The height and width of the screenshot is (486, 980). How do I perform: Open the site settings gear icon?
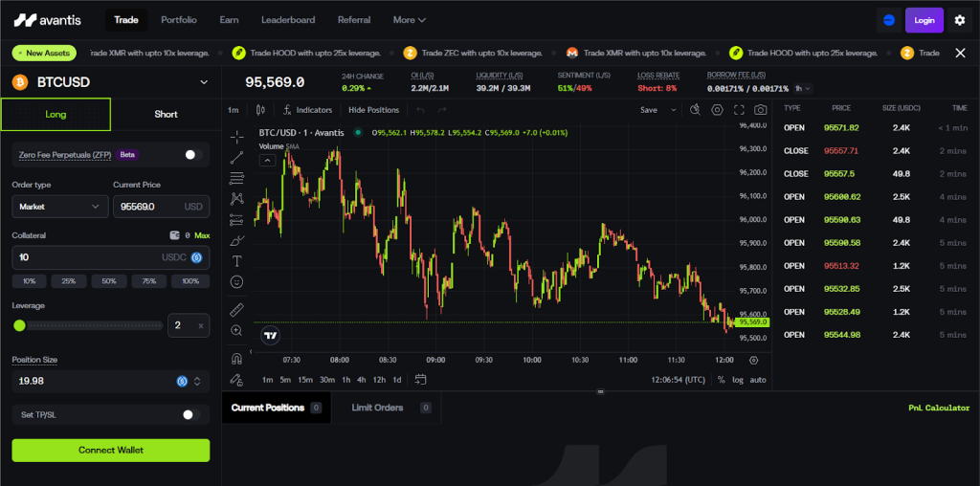coord(960,20)
